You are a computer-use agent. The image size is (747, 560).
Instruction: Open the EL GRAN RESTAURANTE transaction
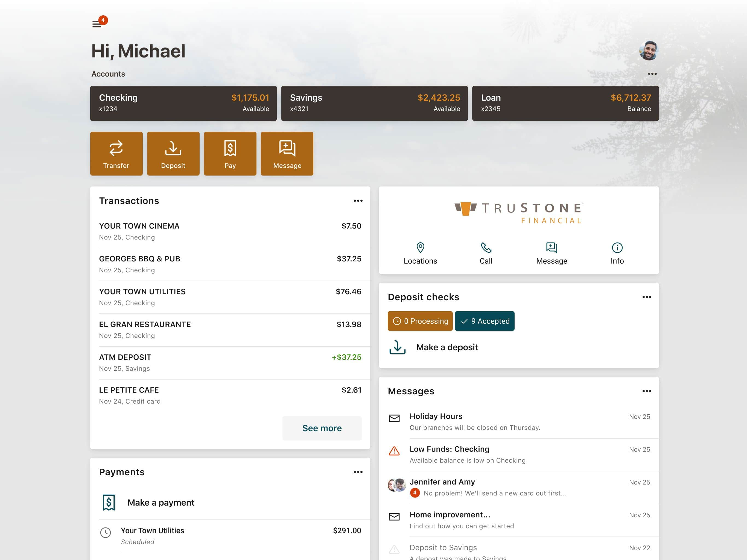click(x=230, y=330)
